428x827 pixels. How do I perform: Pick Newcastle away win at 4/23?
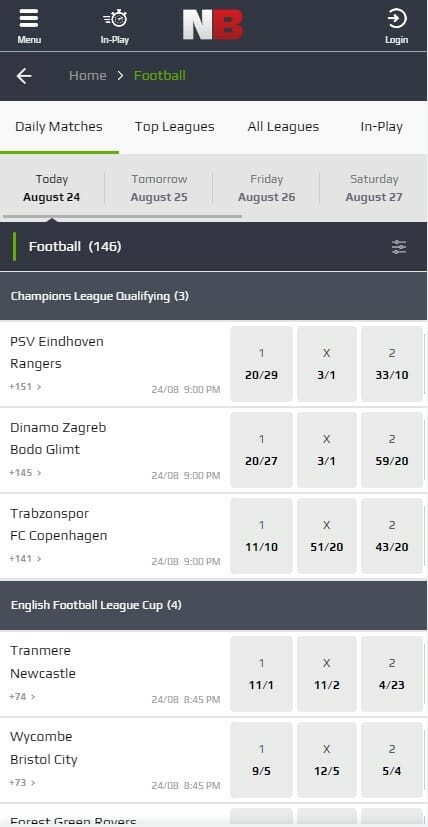coord(392,674)
